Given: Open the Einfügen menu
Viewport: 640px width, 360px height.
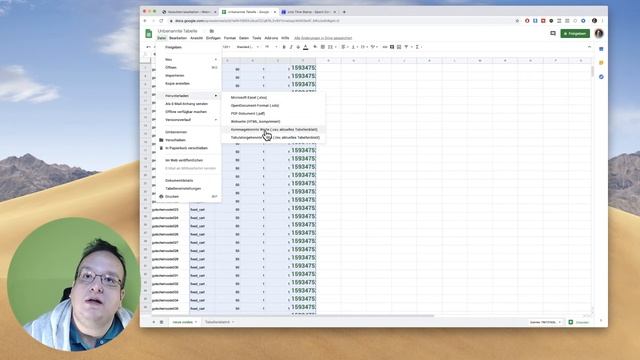Looking at the screenshot, I should (213, 38).
